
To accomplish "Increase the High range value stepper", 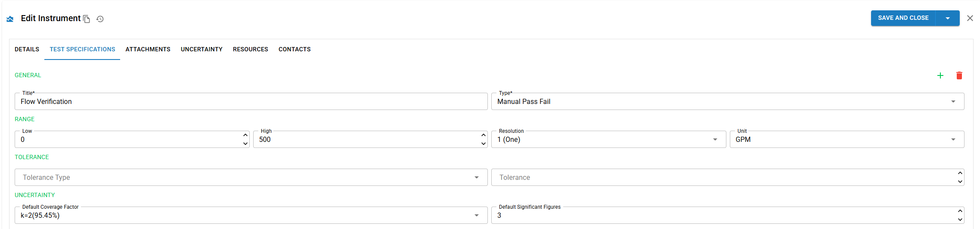I will [484, 135].
